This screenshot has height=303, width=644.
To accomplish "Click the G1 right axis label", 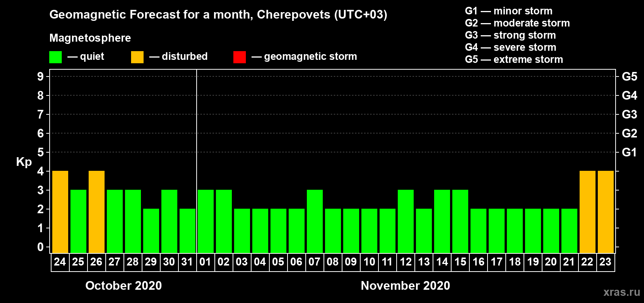I will click(x=630, y=152).
